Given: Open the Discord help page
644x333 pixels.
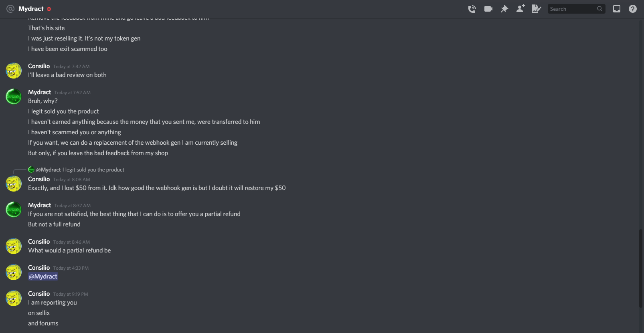Looking at the screenshot, I should point(633,9).
